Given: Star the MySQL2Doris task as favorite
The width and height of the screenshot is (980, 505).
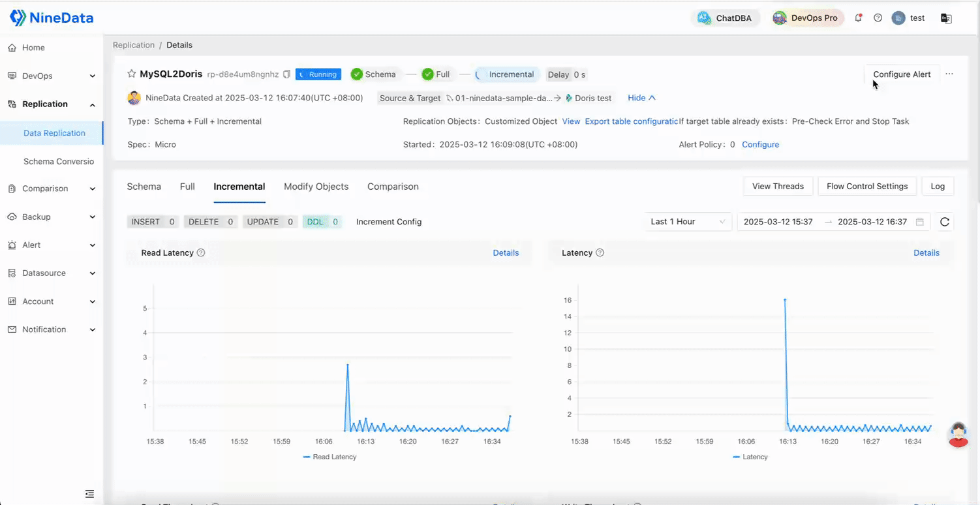Looking at the screenshot, I should (x=132, y=74).
